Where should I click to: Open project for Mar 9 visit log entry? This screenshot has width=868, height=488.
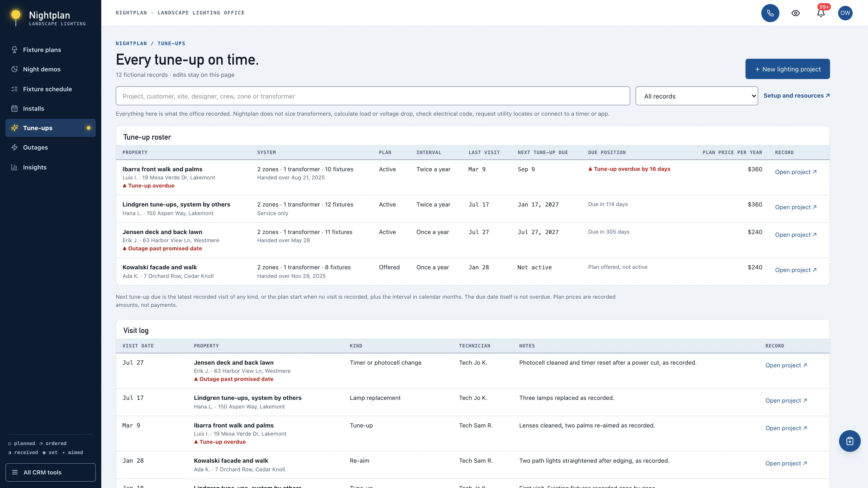pyautogui.click(x=786, y=428)
